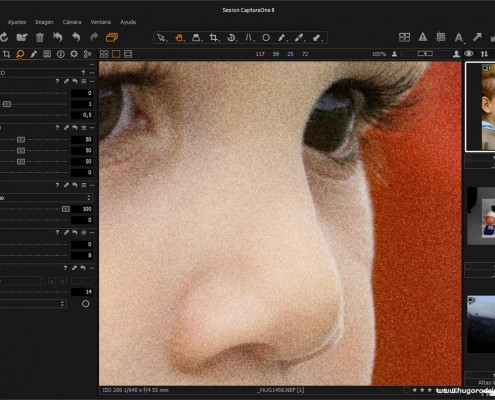The image size is (495, 400).
Task: Click the small person zoom icon
Action: click(394, 54)
